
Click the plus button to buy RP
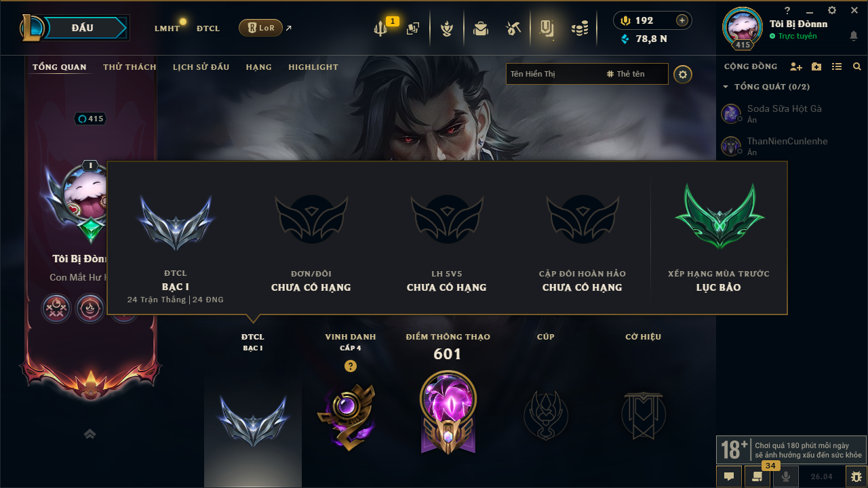pos(682,20)
